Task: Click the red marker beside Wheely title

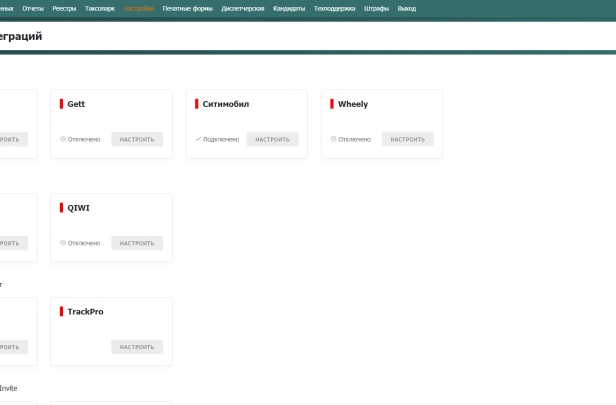Action: coord(333,104)
